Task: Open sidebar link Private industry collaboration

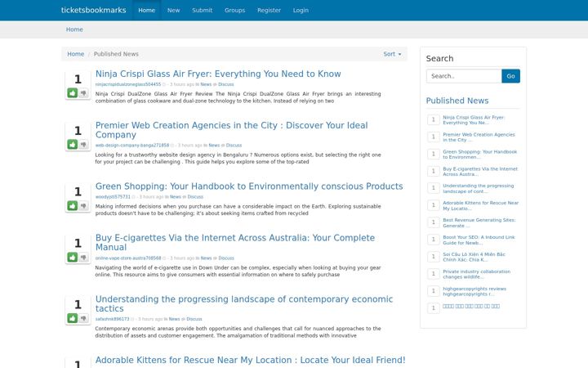Action: [x=477, y=274]
